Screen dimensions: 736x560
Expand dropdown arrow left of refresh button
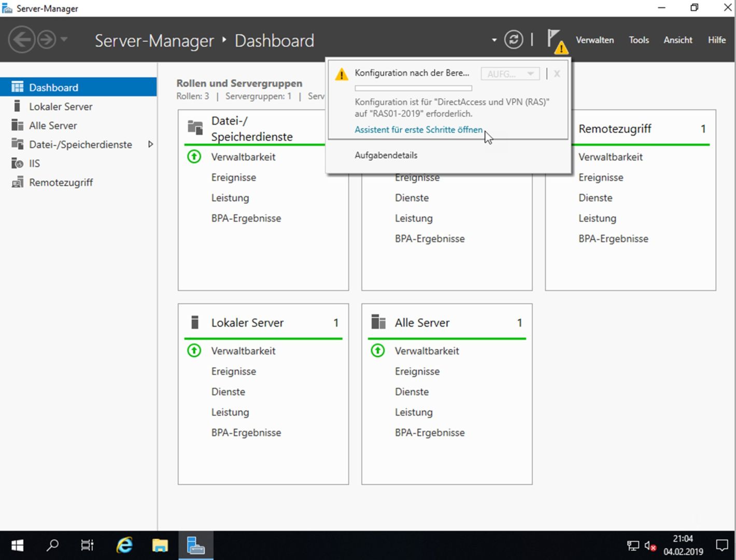coord(494,40)
